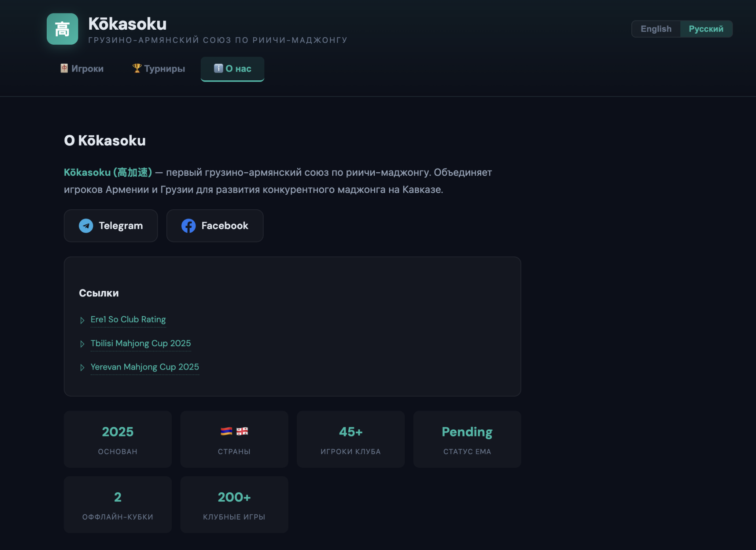Click the mahjong tile icon beside Игроки
The image size is (756, 550).
click(64, 68)
